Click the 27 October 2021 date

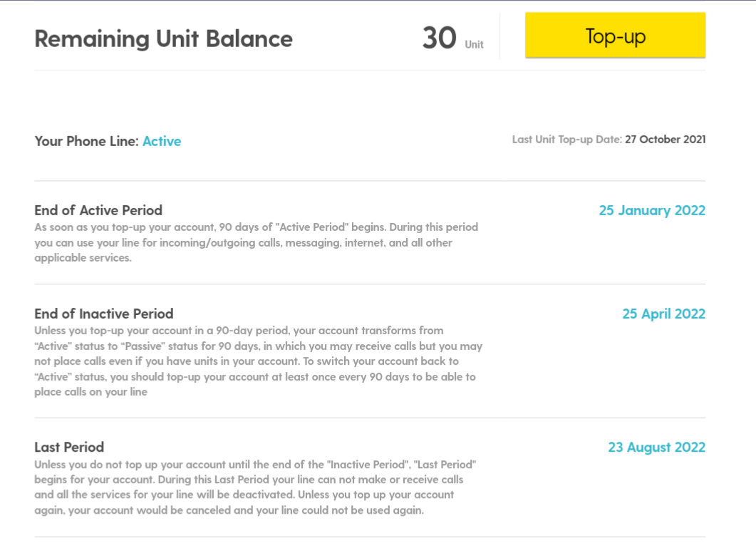pyautogui.click(x=665, y=140)
